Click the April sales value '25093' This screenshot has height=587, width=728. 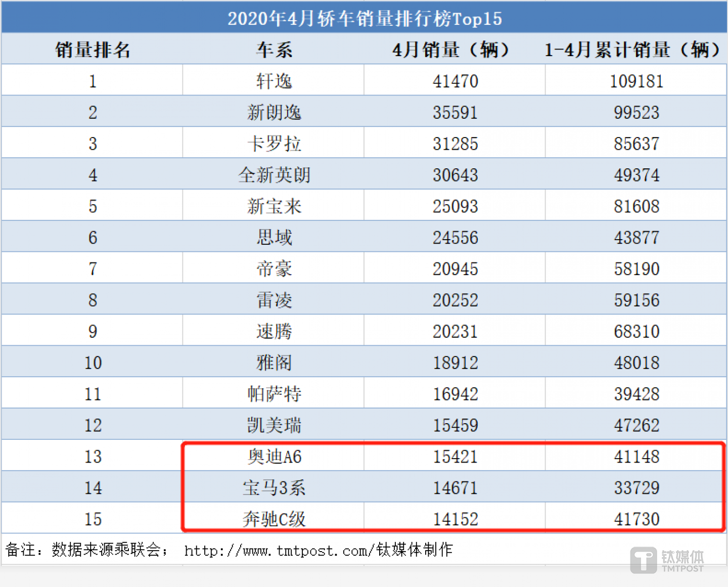pos(455,206)
